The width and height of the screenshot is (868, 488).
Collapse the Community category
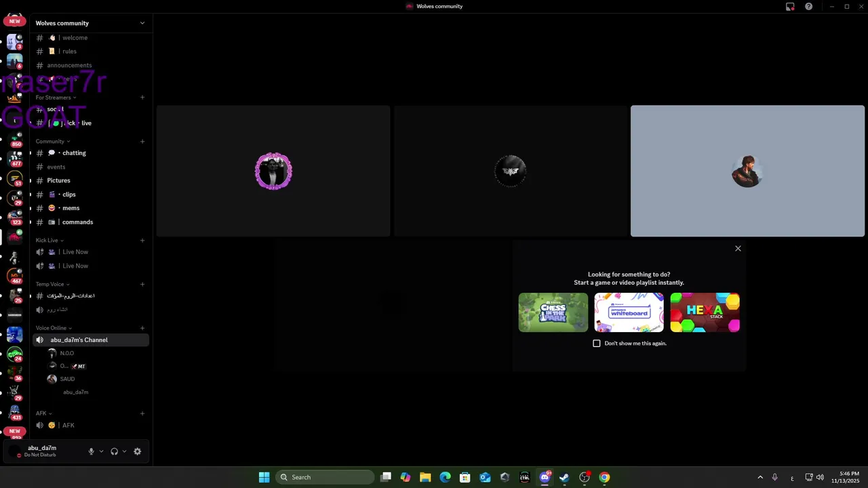(x=53, y=142)
